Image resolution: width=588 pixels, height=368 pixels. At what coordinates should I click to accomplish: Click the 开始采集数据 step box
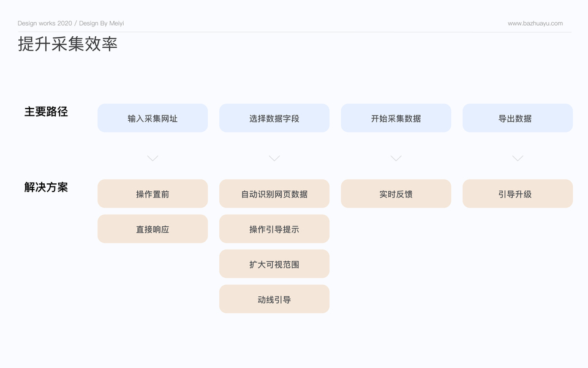(396, 118)
